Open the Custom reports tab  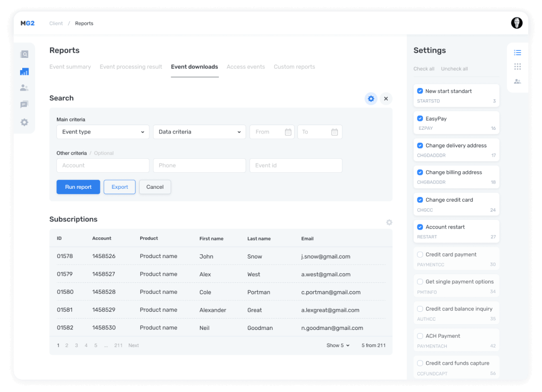(294, 67)
